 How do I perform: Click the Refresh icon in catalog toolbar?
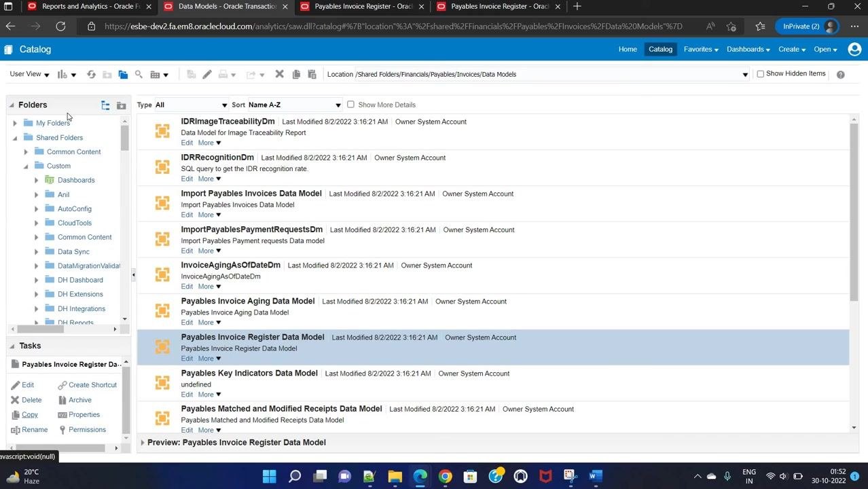pos(91,74)
